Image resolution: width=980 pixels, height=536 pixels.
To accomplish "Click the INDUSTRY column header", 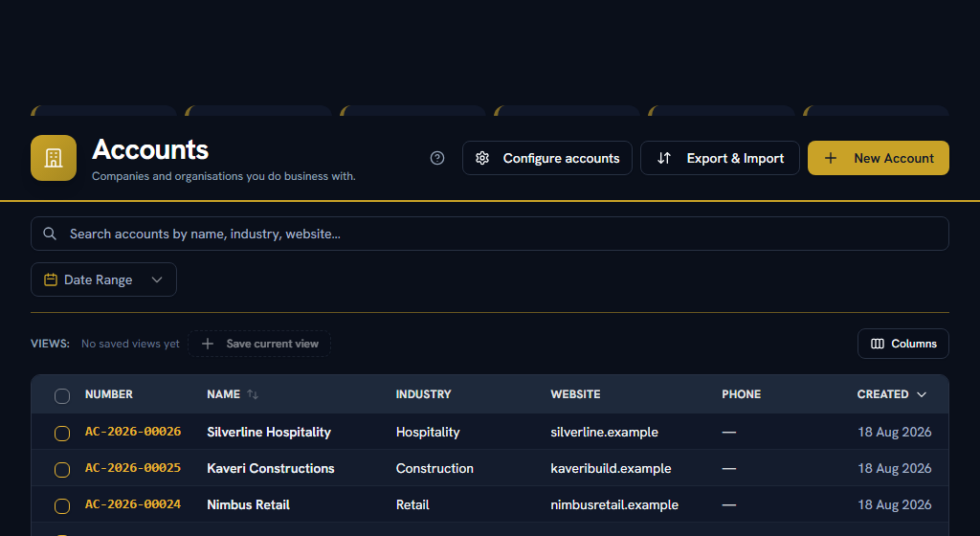I will coord(423,394).
